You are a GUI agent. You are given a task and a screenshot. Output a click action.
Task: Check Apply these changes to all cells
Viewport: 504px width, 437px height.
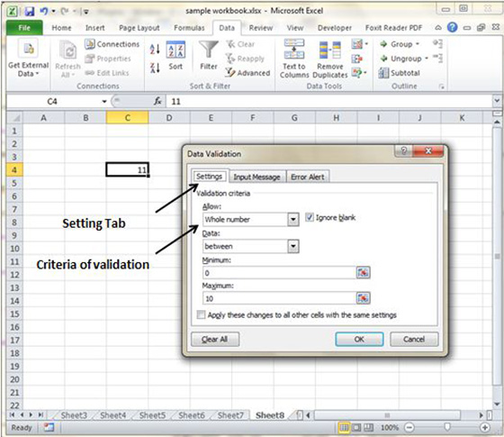pos(202,314)
